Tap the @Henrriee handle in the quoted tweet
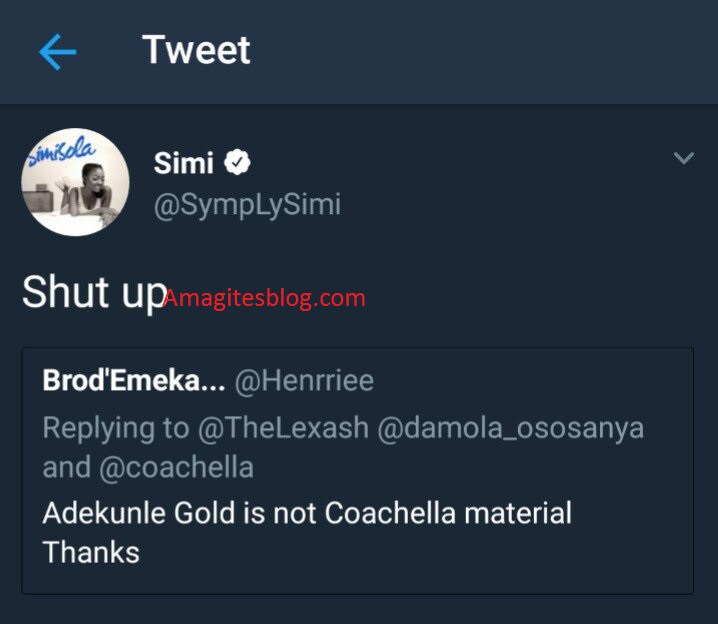The width and height of the screenshot is (718, 624). (304, 380)
